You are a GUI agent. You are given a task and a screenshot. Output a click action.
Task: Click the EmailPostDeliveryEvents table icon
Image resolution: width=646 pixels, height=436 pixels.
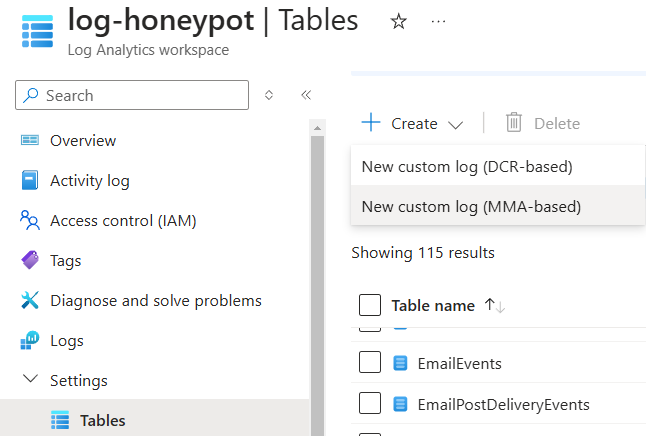(x=400, y=404)
